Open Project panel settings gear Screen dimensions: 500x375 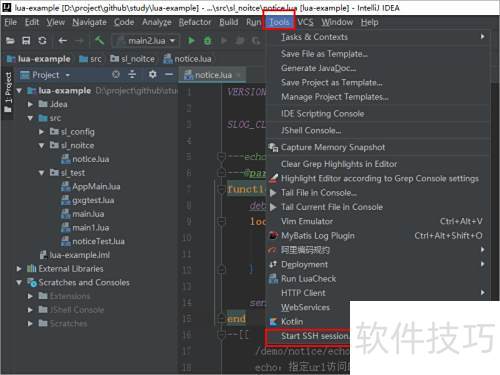[152, 74]
